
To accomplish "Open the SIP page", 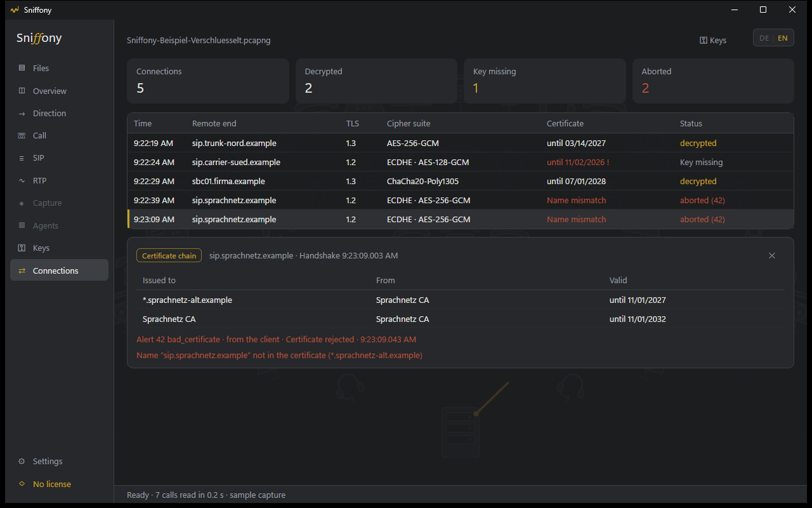I will (x=59, y=158).
